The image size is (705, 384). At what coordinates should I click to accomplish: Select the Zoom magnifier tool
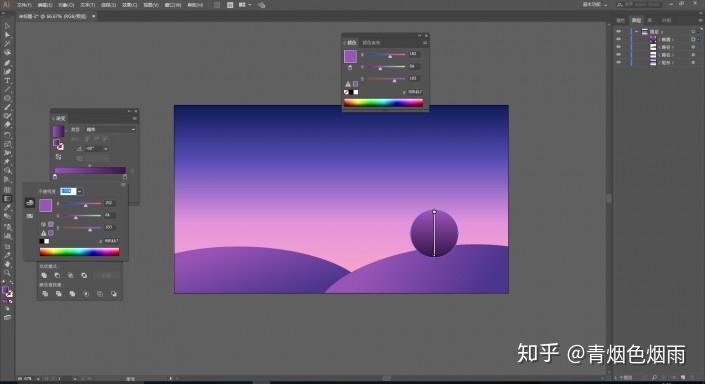point(7,273)
